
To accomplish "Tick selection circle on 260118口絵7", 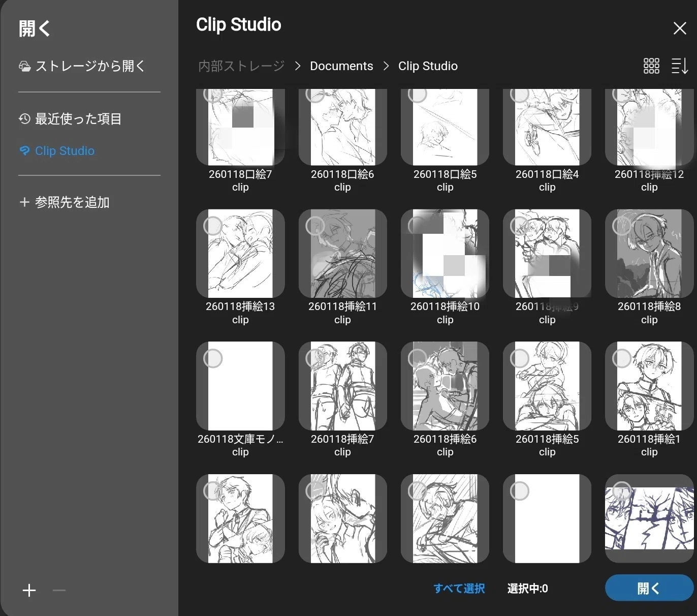I will coord(213,94).
